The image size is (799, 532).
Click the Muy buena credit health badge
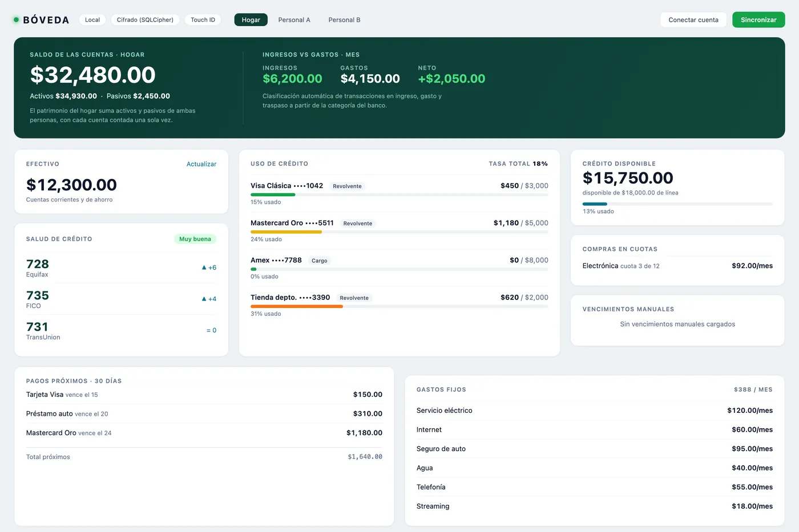pos(195,239)
